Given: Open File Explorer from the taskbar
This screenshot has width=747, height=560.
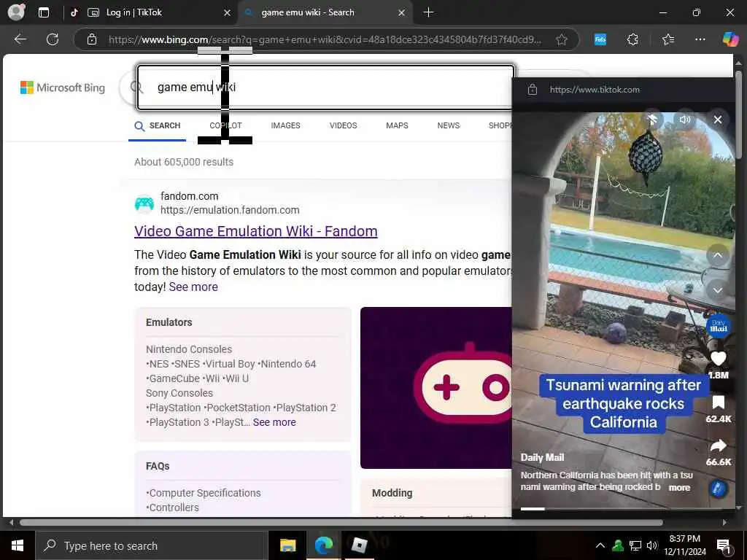Looking at the screenshot, I should pyautogui.click(x=287, y=545).
